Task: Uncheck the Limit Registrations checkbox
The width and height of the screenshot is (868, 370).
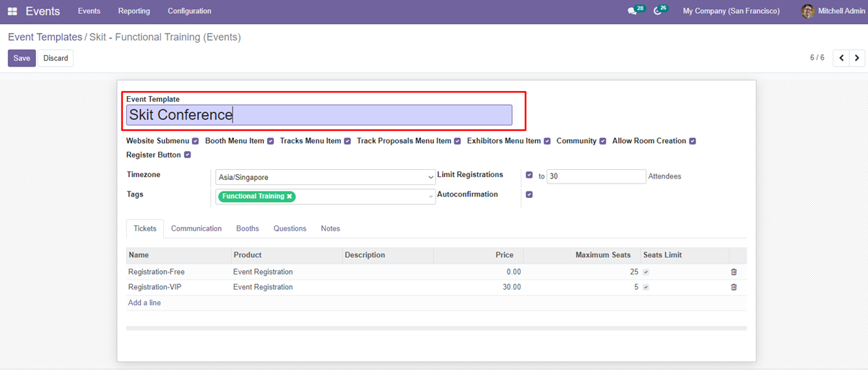Action: [529, 176]
